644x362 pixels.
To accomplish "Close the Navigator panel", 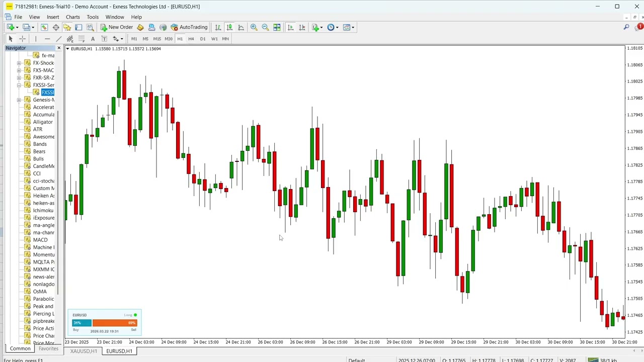I will tap(59, 48).
